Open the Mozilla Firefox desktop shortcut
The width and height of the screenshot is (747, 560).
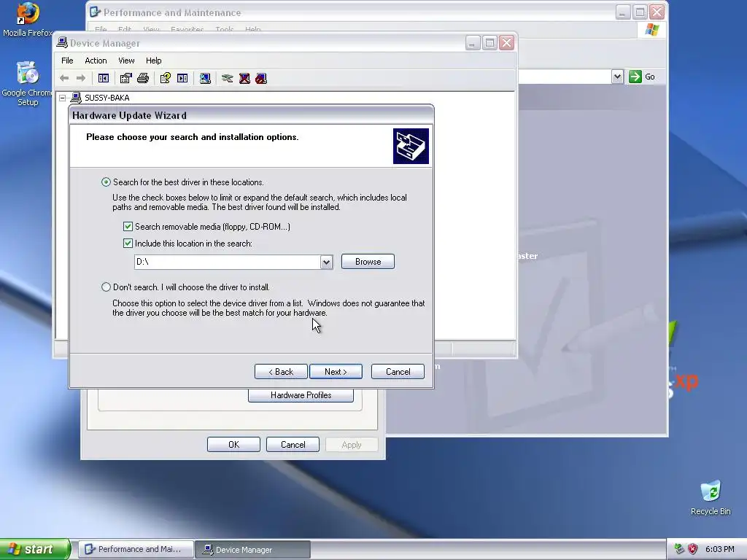[28, 20]
